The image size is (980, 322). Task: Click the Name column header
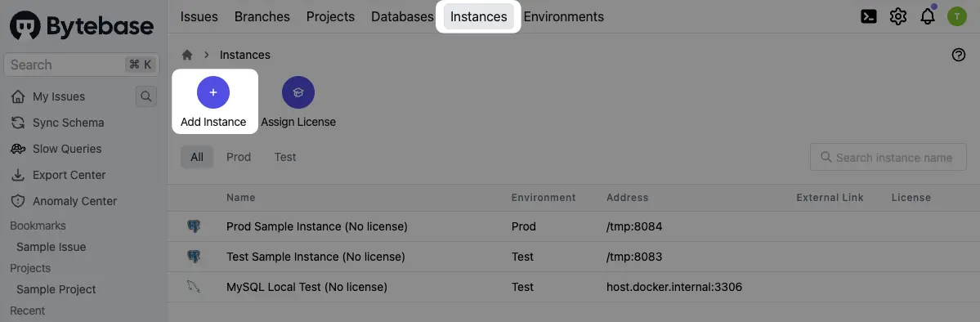(240, 198)
